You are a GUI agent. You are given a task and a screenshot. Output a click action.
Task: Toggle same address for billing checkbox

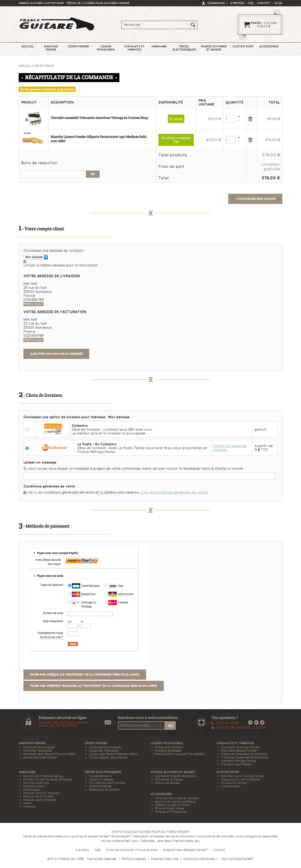pos(25,261)
